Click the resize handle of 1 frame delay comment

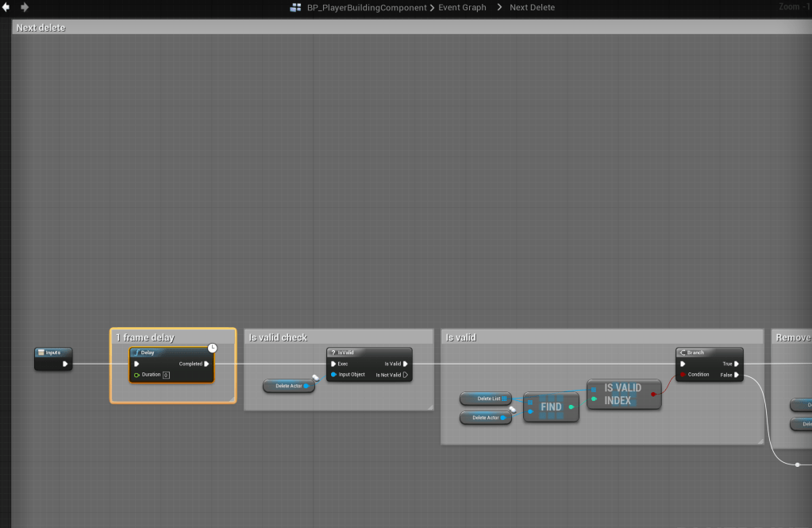point(232,399)
